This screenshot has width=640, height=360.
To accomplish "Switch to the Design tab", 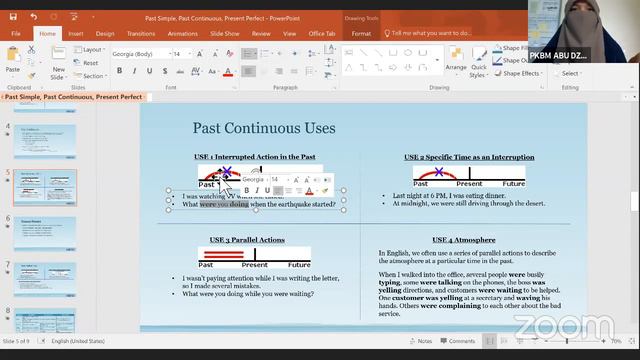I will [x=105, y=33].
